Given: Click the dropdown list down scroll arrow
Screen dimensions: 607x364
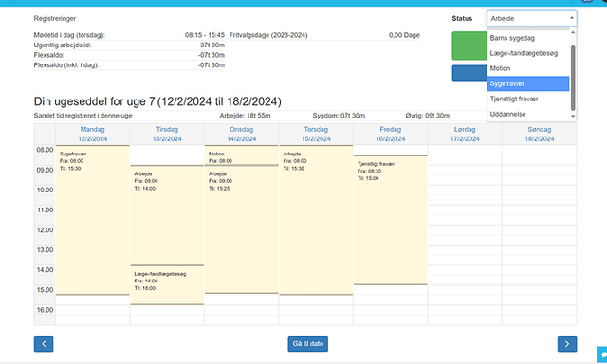Looking at the screenshot, I should pos(573,116).
